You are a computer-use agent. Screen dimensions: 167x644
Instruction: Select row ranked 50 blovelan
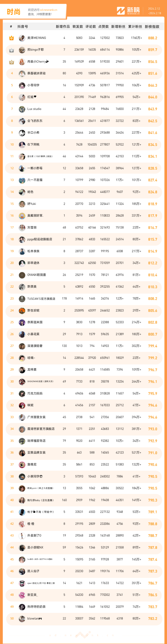[84, 618]
